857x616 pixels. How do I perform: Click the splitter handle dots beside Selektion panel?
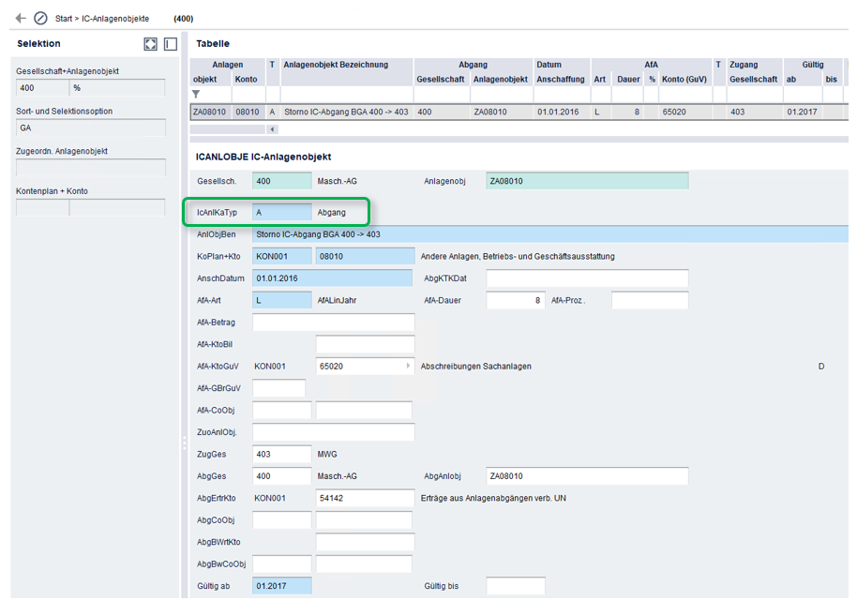click(x=184, y=443)
